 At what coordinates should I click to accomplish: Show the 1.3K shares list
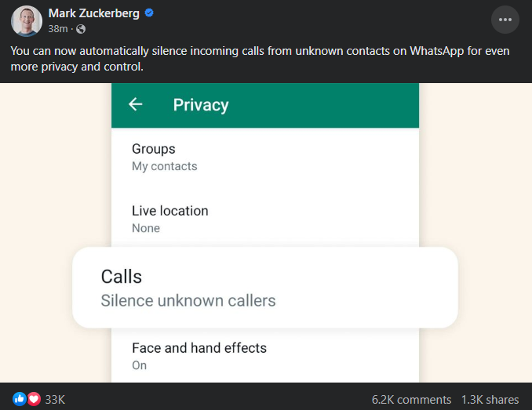pyautogui.click(x=490, y=399)
